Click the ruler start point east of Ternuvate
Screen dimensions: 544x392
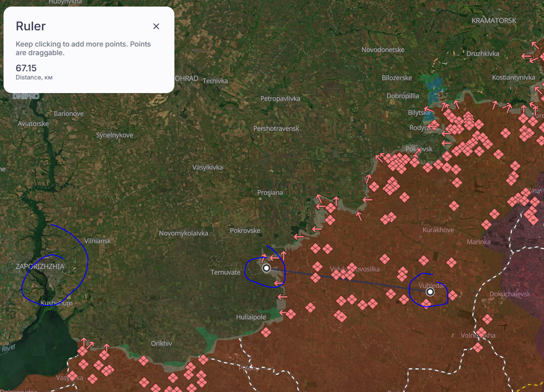(266, 268)
